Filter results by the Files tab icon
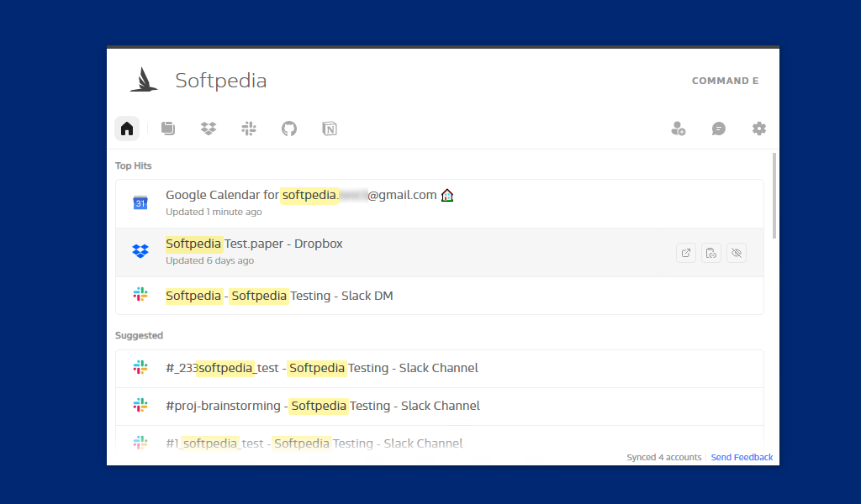The image size is (861, 504). pyautogui.click(x=168, y=129)
